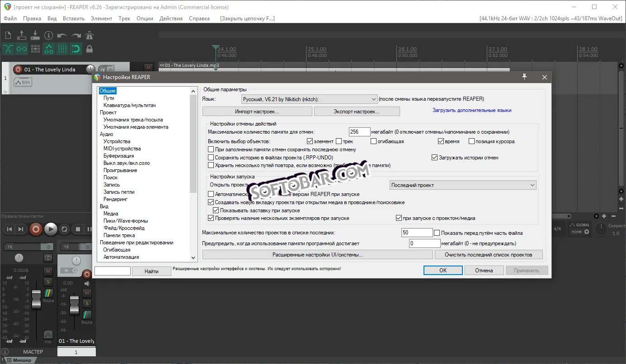The width and height of the screenshot is (626, 364).
Task: Toggle item grouping link icon
Action: point(21,49)
